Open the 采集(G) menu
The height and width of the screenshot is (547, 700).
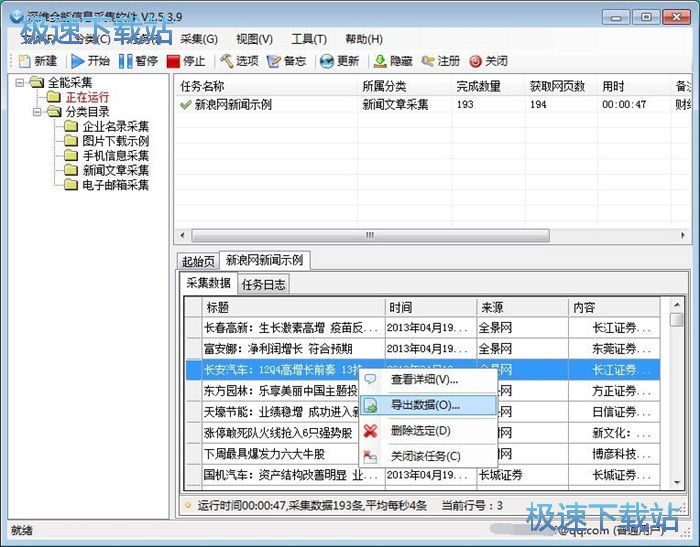tap(199, 39)
